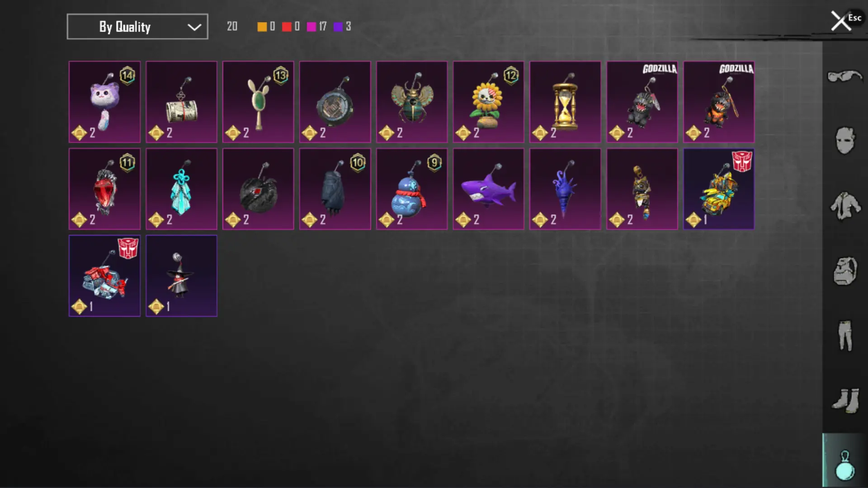Select the golden hourglass ornament

[565, 102]
